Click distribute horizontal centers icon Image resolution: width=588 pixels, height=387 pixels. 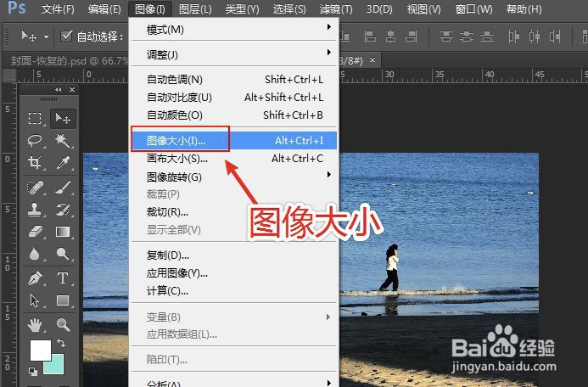coord(535,36)
